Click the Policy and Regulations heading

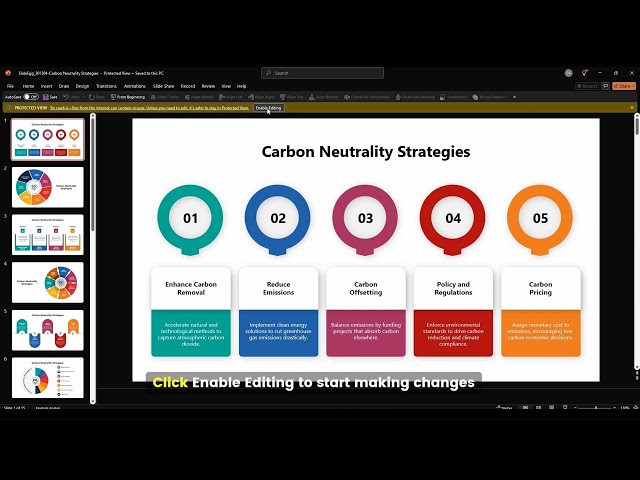click(x=453, y=288)
